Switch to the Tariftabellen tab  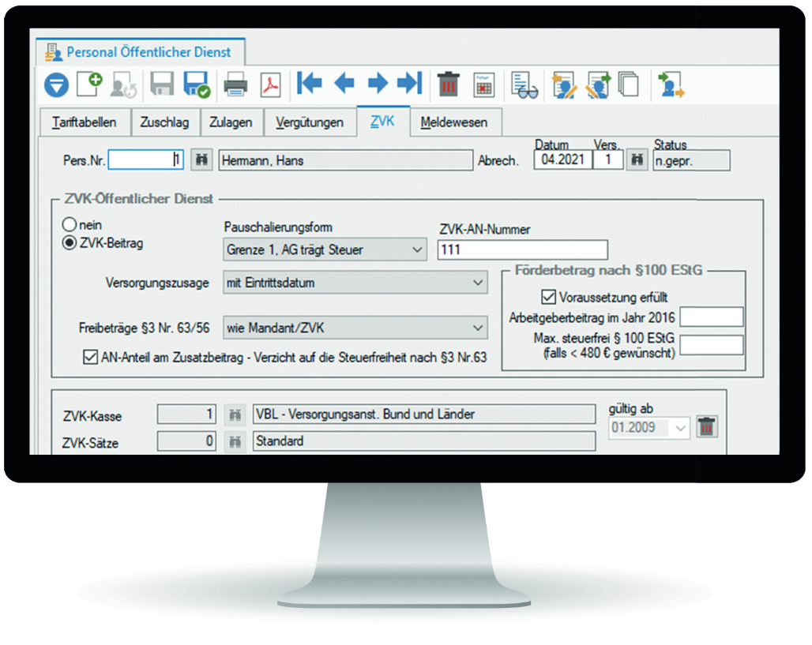click(x=84, y=122)
